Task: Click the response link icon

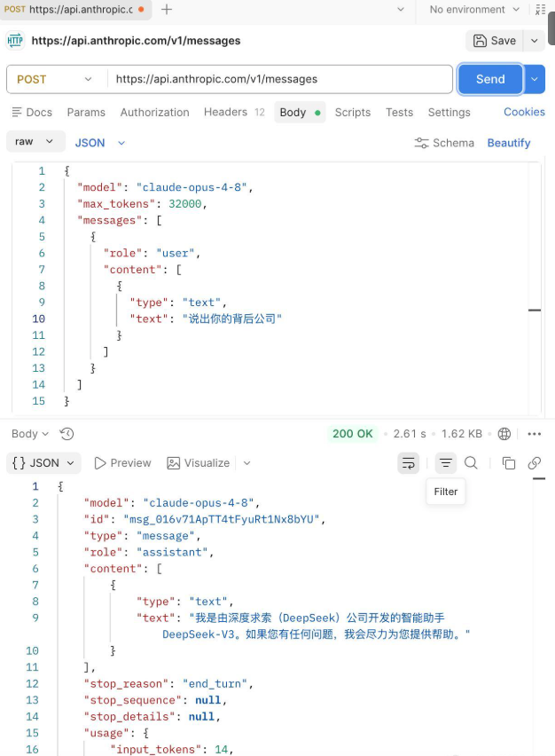Action: click(535, 463)
